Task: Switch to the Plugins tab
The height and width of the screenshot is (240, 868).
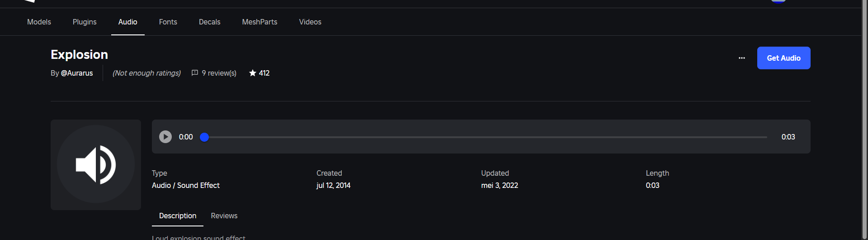Action: click(x=85, y=22)
